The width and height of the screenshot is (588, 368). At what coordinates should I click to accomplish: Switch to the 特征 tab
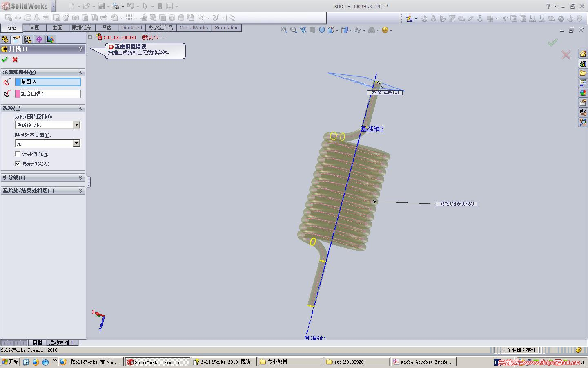[x=11, y=28]
